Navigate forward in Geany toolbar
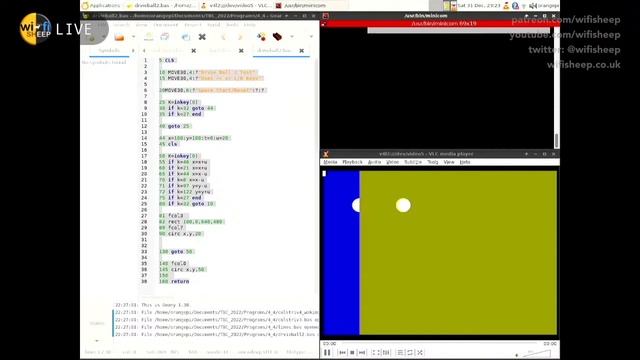The height and width of the screenshot is (360, 640). [240, 37]
